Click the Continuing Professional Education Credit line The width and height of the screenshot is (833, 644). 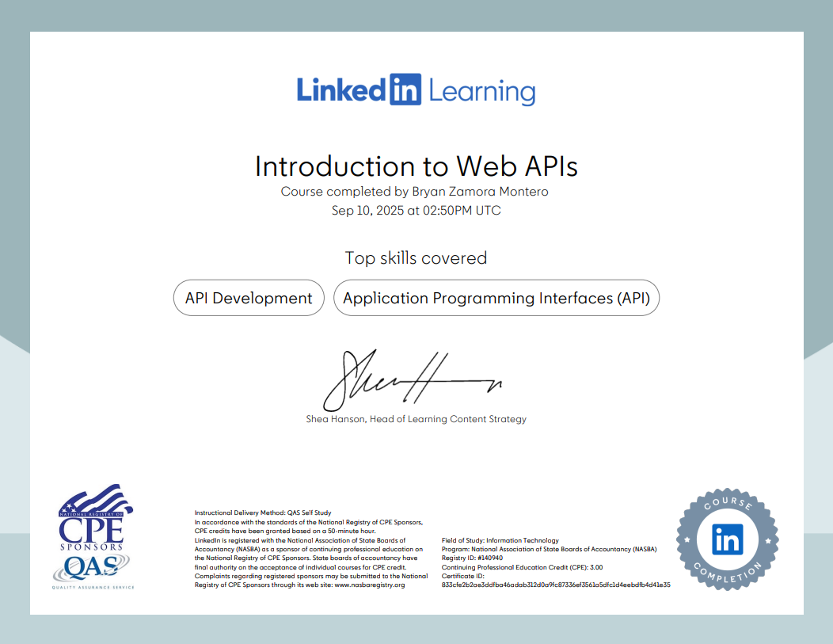click(522, 567)
